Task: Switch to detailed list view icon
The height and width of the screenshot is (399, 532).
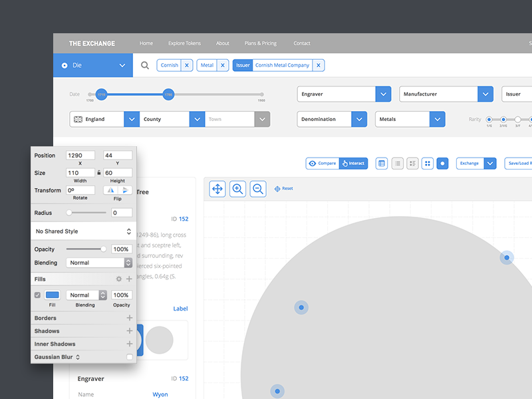Action: click(412, 163)
